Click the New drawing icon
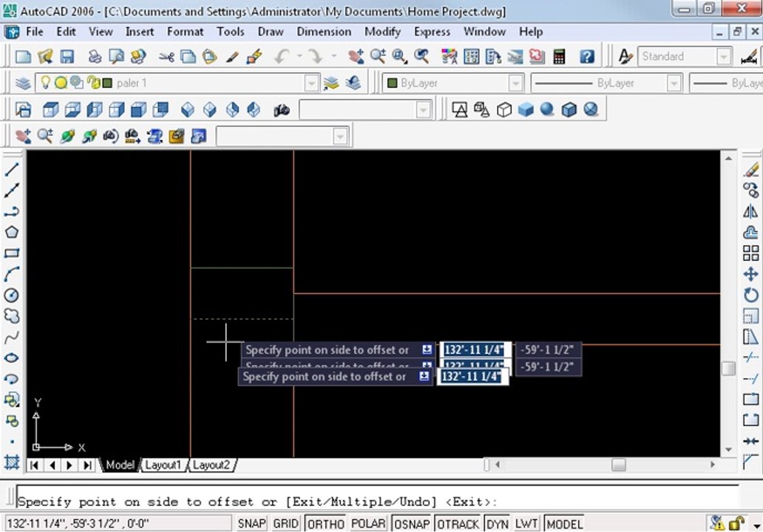The height and width of the screenshot is (532, 763). 23,57
